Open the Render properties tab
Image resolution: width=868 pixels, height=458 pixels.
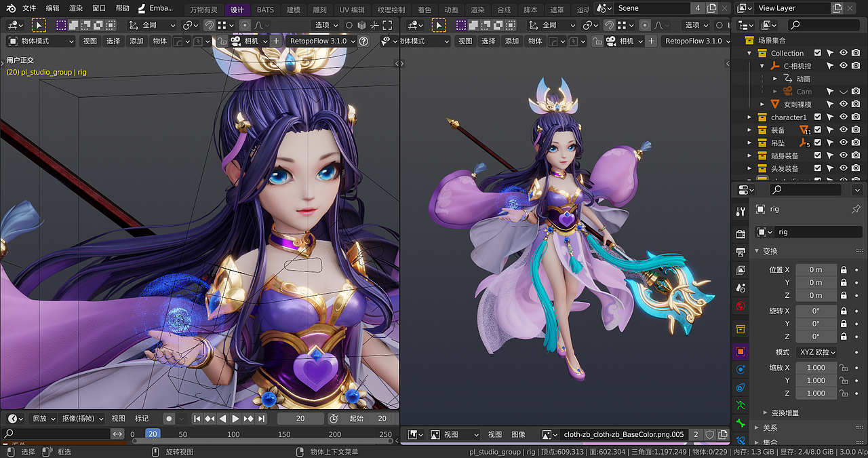(x=741, y=234)
